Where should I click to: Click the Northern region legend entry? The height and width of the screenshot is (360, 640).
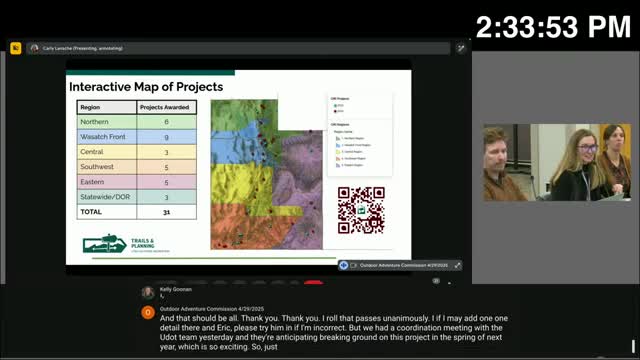pyautogui.click(x=349, y=138)
